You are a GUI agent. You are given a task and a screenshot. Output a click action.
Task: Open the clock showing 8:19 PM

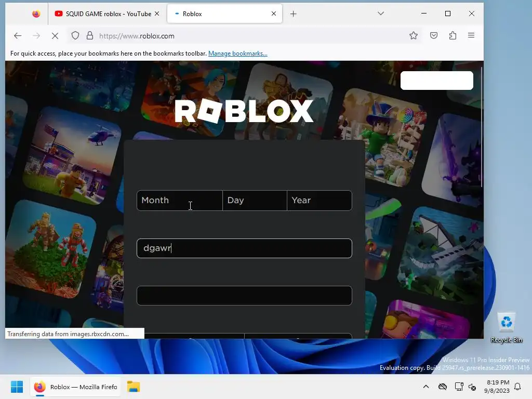(x=497, y=387)
